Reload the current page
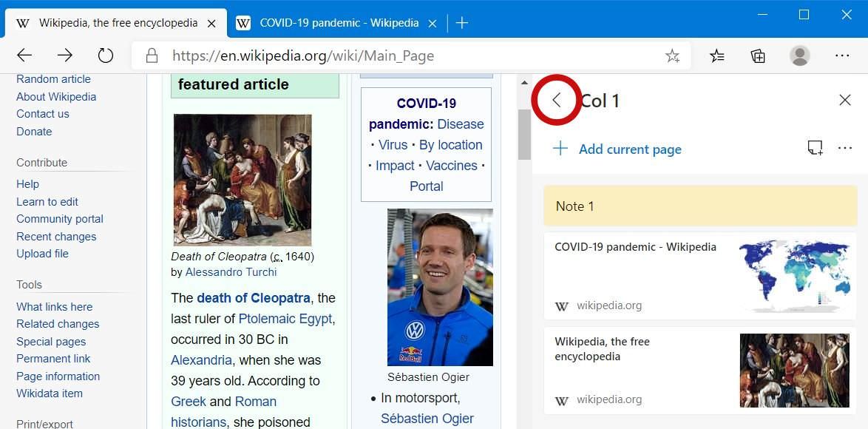 (105, 55)
